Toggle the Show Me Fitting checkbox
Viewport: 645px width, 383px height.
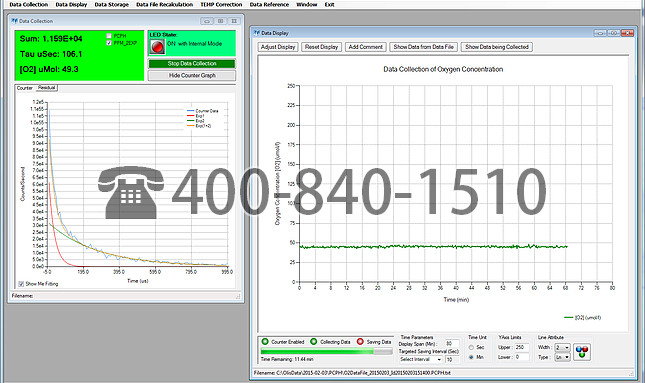coord(21,284)
